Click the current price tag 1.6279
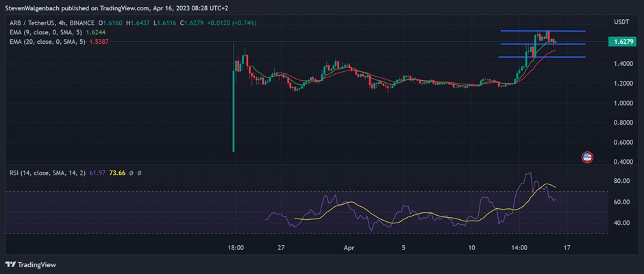644x274 pixels. point(622,42)
